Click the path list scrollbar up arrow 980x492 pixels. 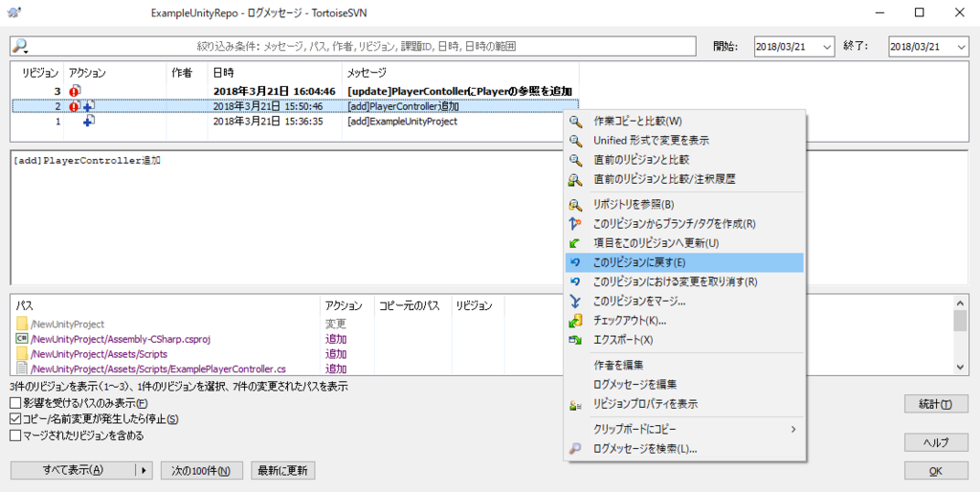[959, 302]
